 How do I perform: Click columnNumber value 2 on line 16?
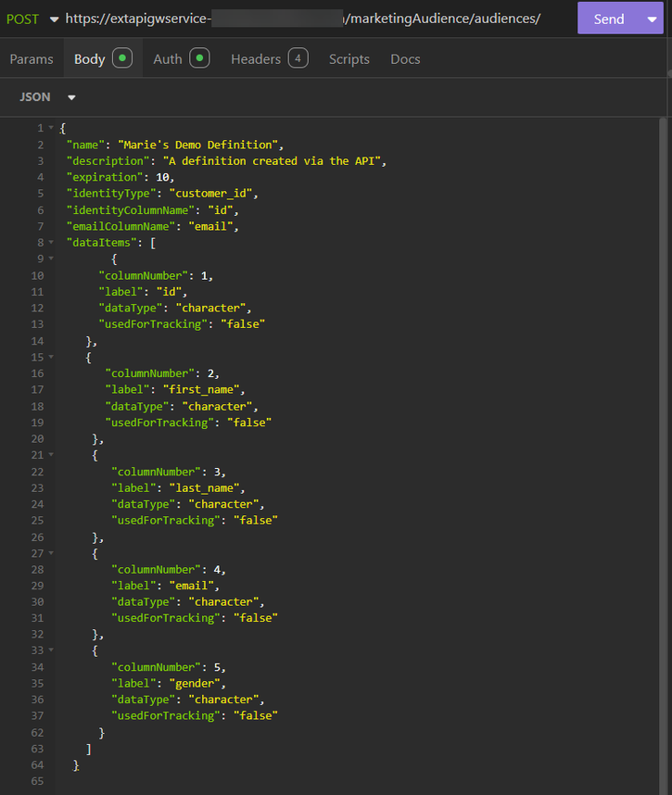pyautogui.click(x=210, y=373)
